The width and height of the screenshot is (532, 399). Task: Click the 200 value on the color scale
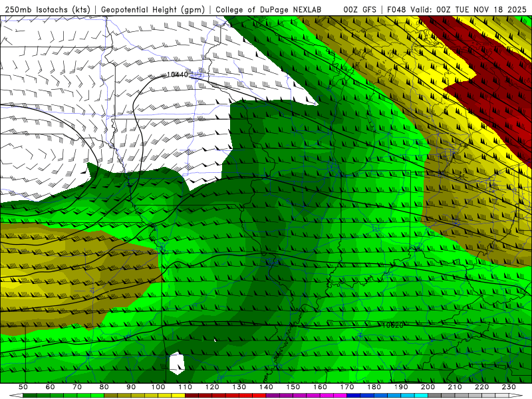point(428,387)
